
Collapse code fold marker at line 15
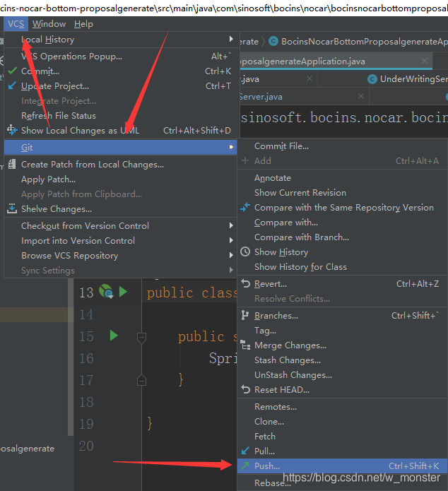coord(141,338)
